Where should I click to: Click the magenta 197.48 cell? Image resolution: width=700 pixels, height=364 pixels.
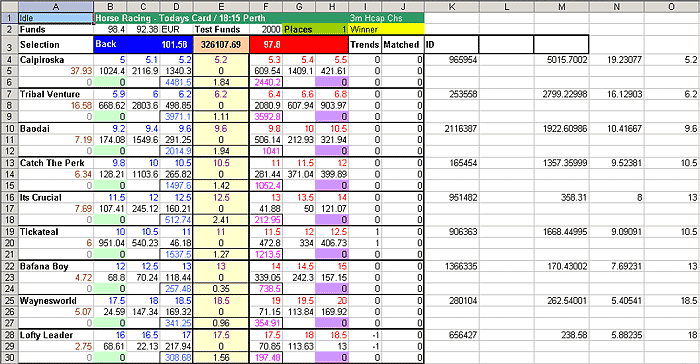266,357
